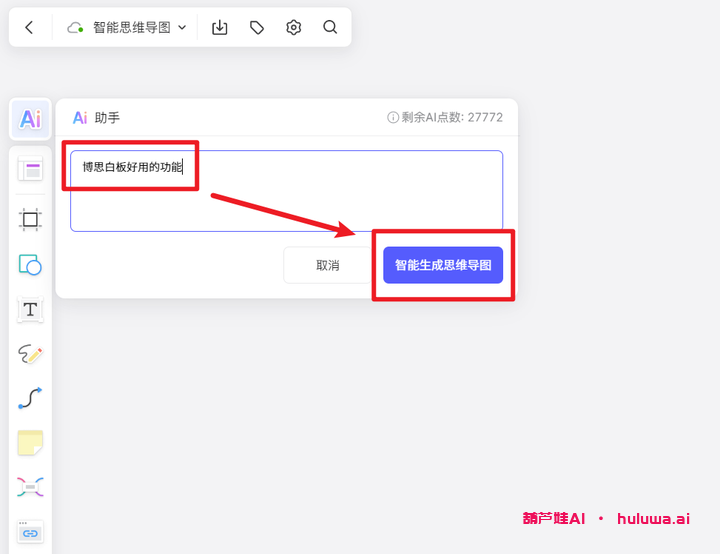The height and width of the screenshot is (554, 720).
Task: Activate the text tool
Action: 30,310
